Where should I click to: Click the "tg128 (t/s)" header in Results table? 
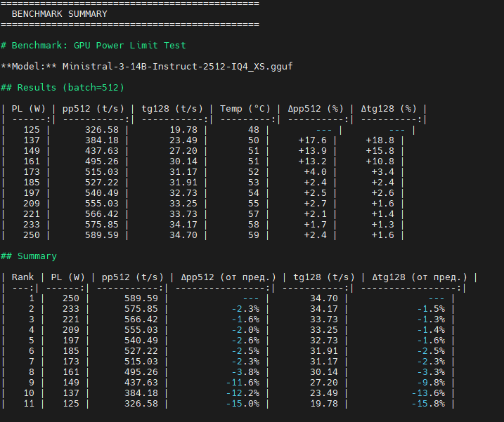(x=172, y=109)
